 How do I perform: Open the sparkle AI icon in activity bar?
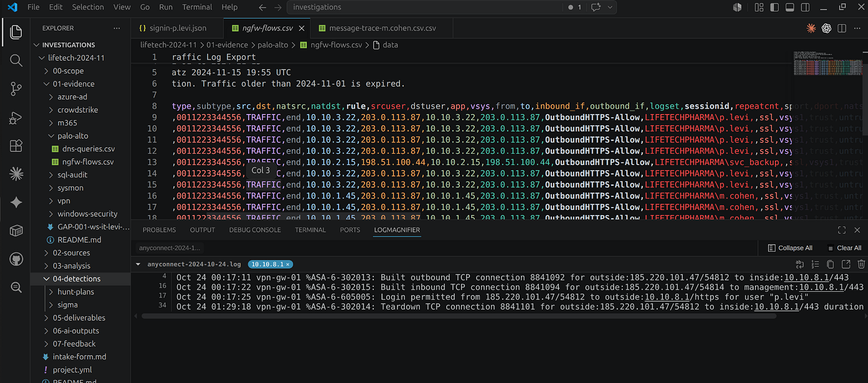pyautogui.click(x=16, y=203)
